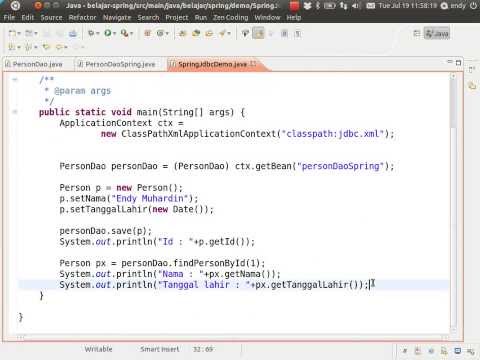Open the Help menu

(x=294, y=18)
